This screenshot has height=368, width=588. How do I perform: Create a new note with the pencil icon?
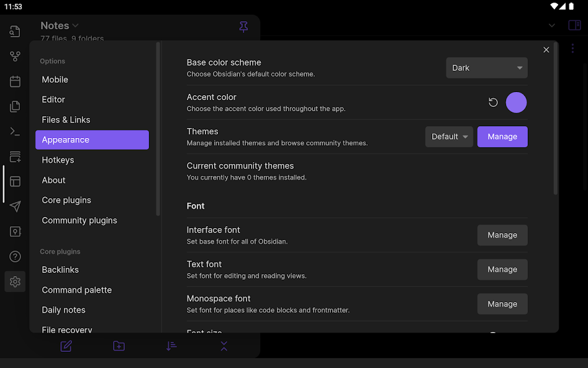pyautogui.click(x=66, y=346)
